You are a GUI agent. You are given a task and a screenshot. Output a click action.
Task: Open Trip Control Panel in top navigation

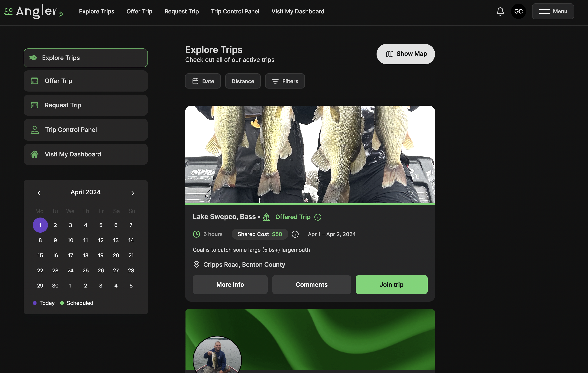pos(235,12)
